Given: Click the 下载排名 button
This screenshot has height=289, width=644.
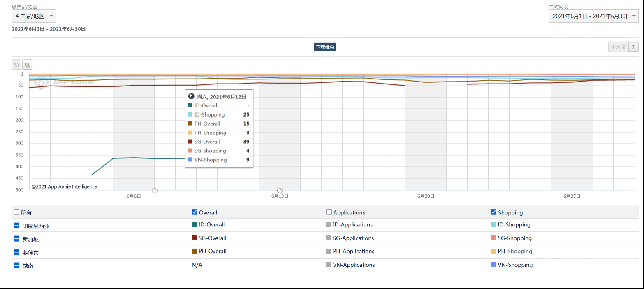Looking at the screenshot, I should [325, 47].
